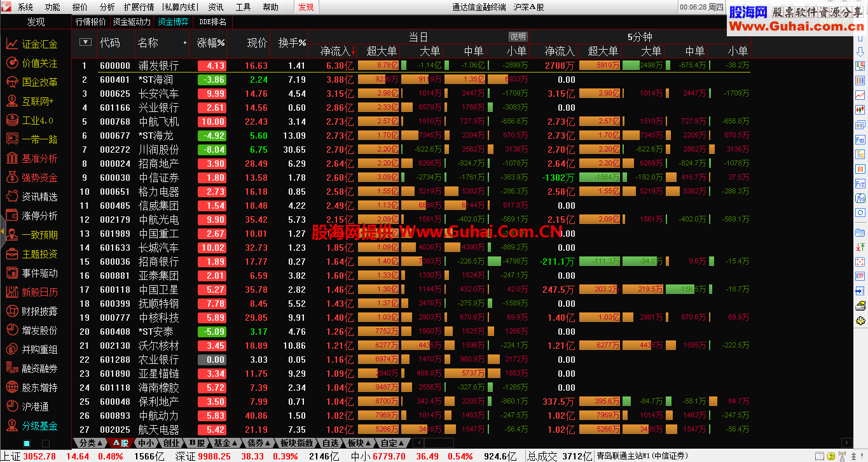Click the F12 icon in right toolbar

tap(860, 183)
